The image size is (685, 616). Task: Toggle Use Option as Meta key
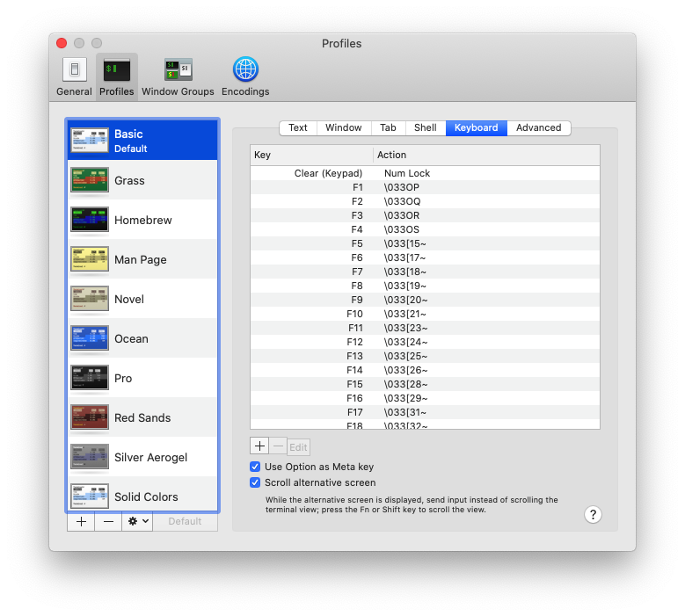[255, 467]
